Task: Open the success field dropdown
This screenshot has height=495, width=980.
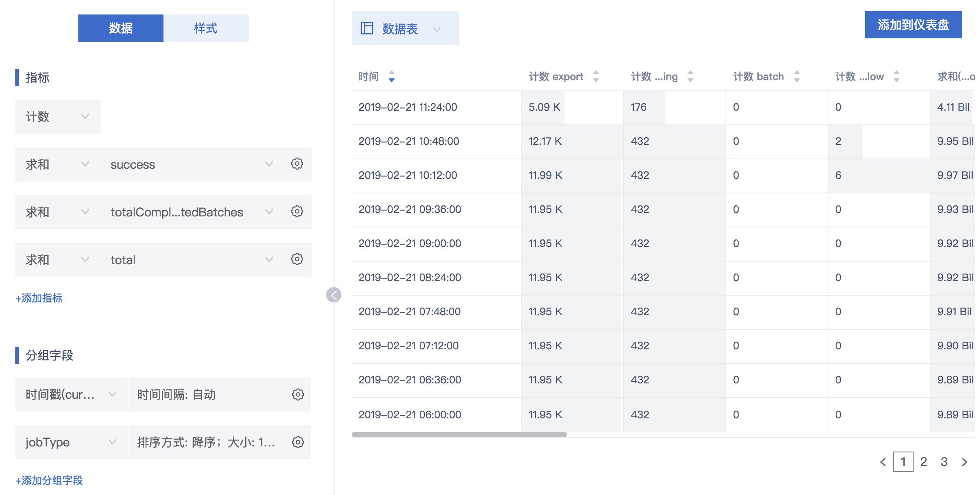Action: (192, 164)
